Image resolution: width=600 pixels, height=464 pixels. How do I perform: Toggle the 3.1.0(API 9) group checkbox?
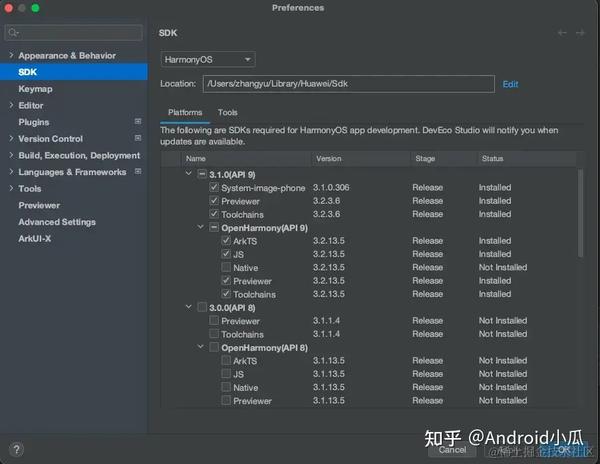tap(202, 174)
